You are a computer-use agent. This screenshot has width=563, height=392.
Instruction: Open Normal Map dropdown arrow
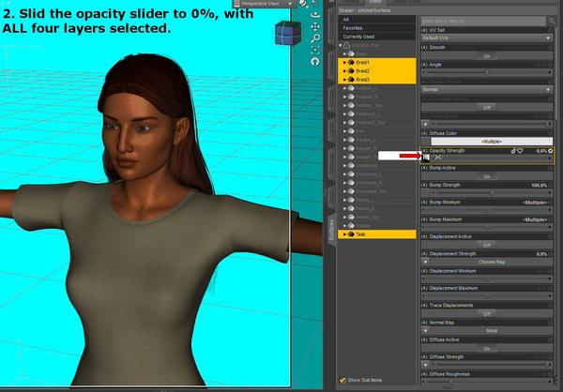pos(425,331)
